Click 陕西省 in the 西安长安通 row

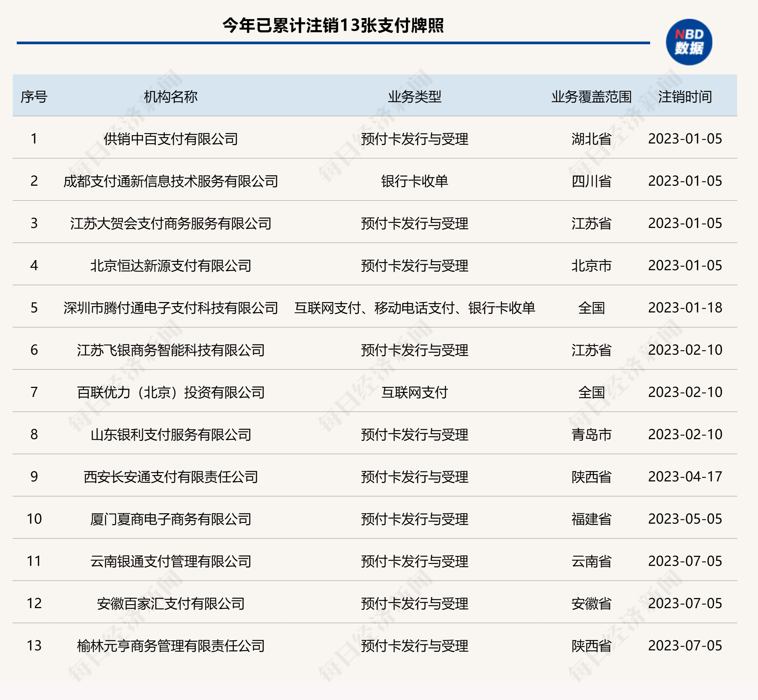[591, 477]
